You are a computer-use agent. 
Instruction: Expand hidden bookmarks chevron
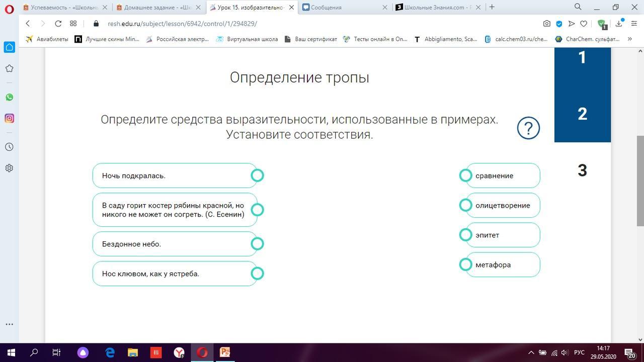pyautogui.click(x=629, y=39)
